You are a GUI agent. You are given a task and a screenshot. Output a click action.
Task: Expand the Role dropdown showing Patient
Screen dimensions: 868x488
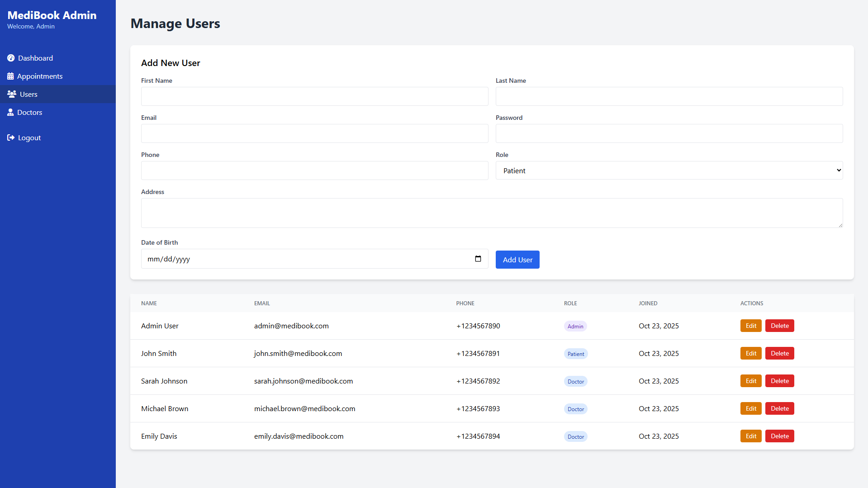(x=669, y=171)
